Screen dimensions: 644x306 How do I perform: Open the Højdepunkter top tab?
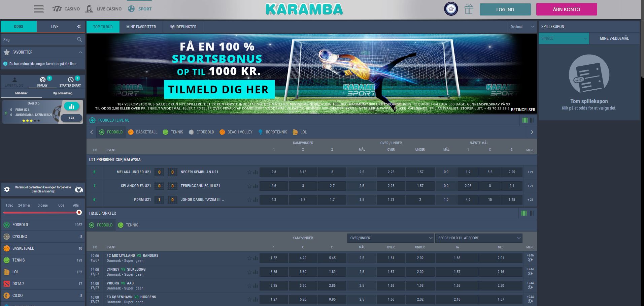[x=183, y=27]
